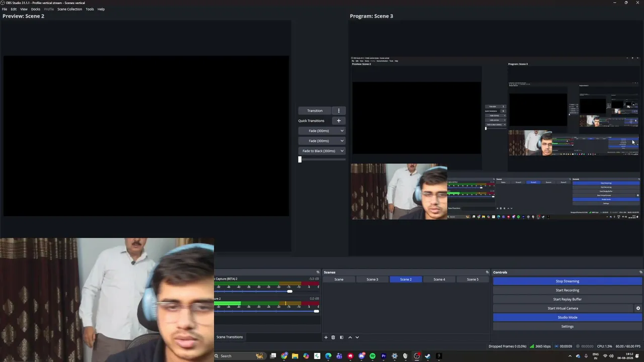Click the Program: Scene 3 label
Viewport: 644px width, 362px height.
click(x=371, y=16)
